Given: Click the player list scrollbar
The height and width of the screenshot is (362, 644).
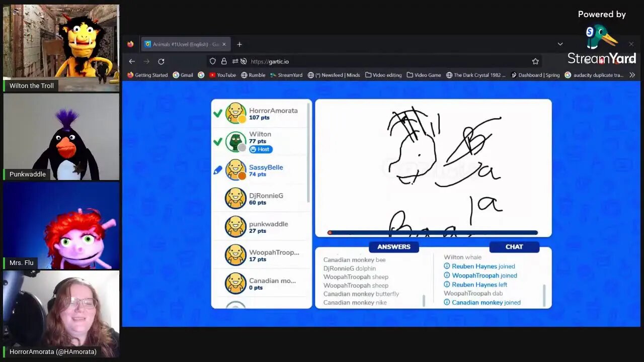Looking at the screenshot, I should tap(308, 153).
